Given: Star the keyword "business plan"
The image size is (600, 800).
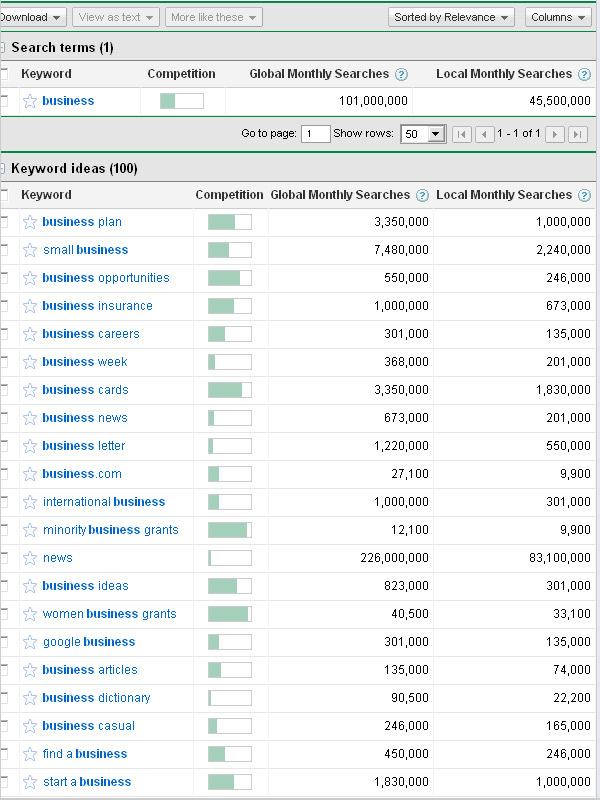Looking at the screenshot, I should click(x=32, y=222).
